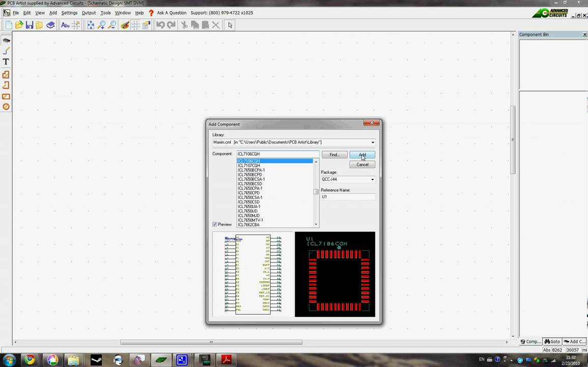Open the File menu
This screenshot has height=367, width=588.
(16, 13)
